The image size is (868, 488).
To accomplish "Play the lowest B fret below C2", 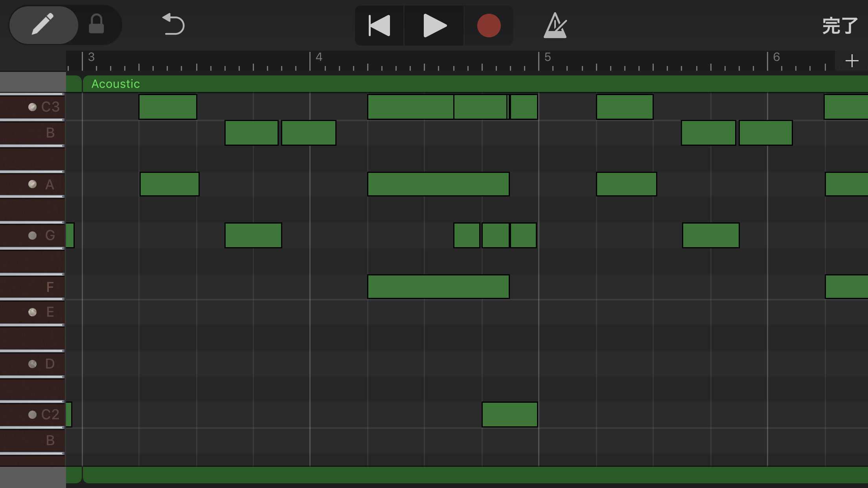I will click(x=33, y=440).
